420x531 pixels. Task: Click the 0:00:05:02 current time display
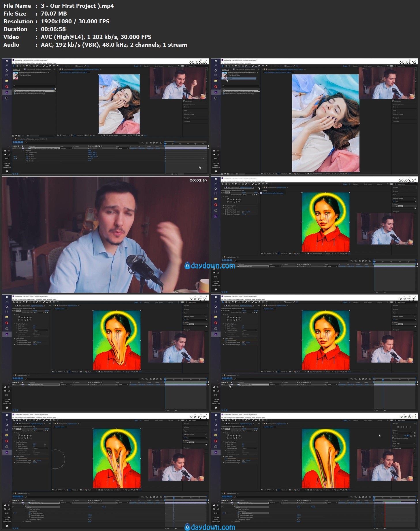(x=18, y=496)
